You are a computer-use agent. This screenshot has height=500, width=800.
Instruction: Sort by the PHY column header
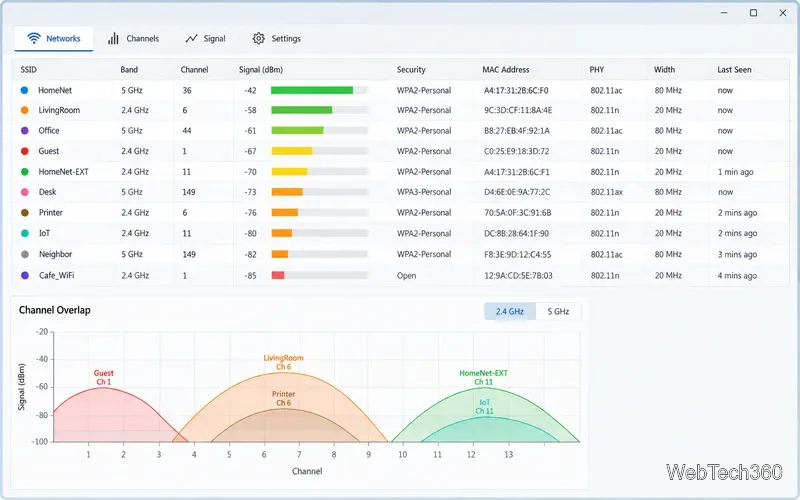click(596, 69)
